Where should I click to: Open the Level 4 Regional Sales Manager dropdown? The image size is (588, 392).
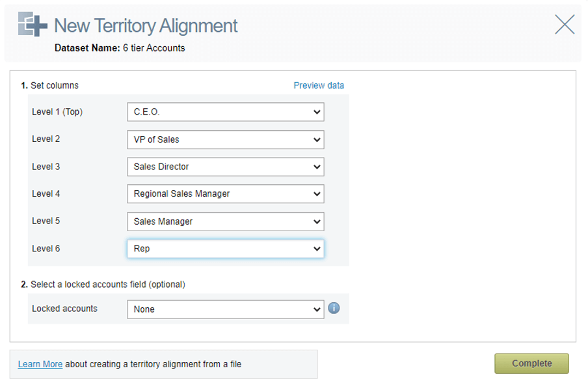[225, 194]
